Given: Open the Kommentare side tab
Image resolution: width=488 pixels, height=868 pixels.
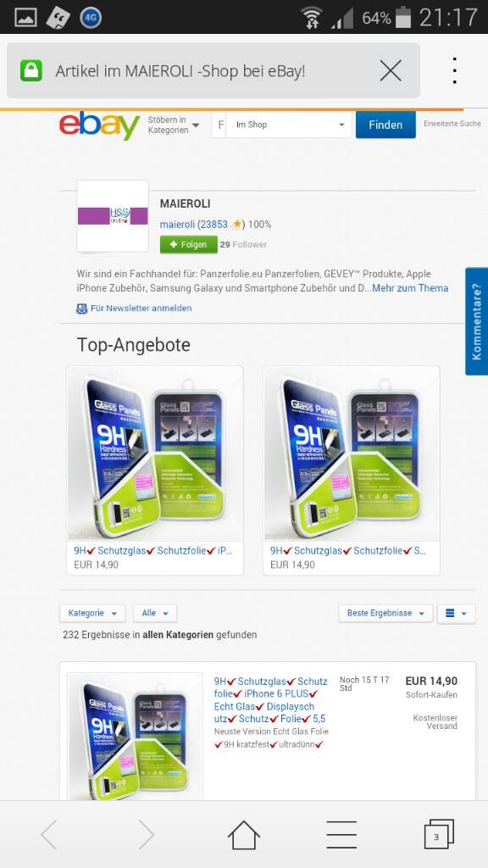Looking at the screenshot, I should click(476, 321).
